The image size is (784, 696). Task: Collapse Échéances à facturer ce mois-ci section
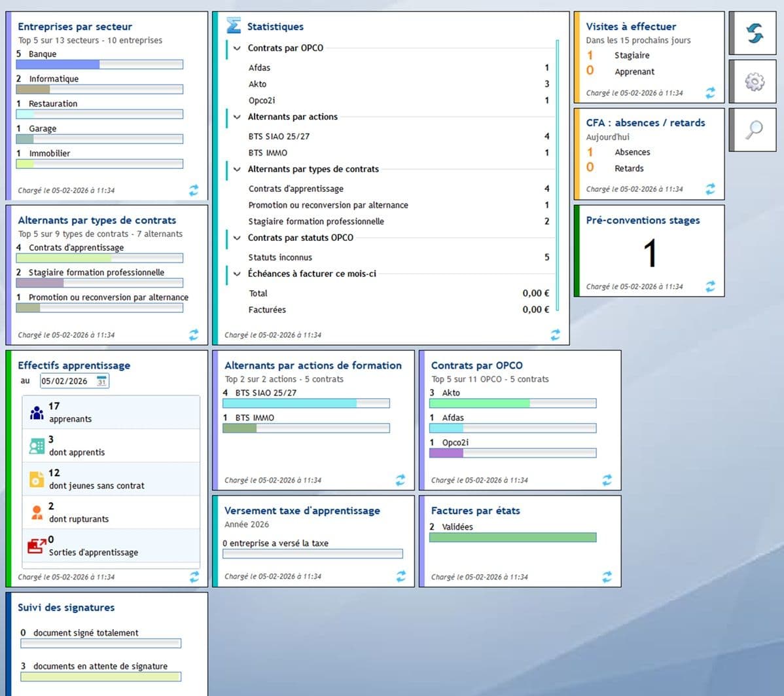pyautogui.click(x=237, y=274)
